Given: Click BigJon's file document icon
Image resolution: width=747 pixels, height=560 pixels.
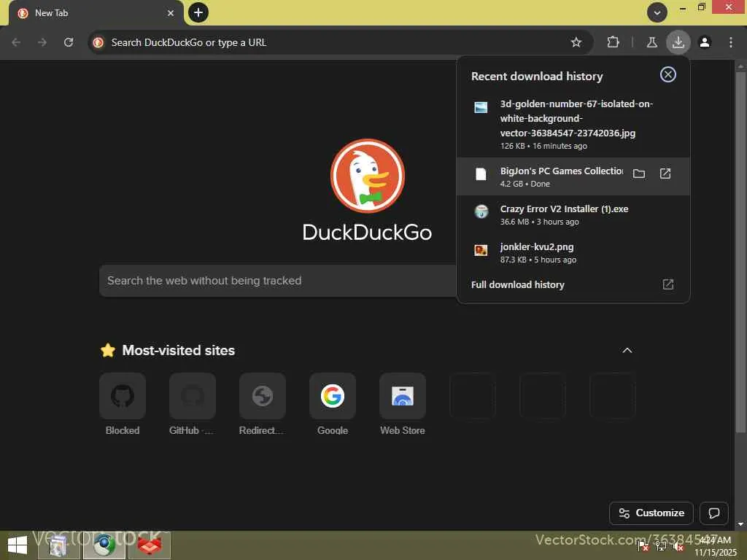Looking at the screenshot, I should pyautogui.click(x=481, y=174).
